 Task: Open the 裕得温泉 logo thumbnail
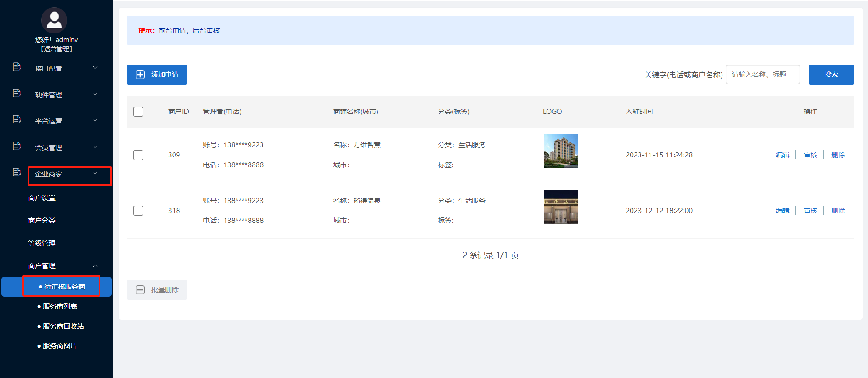click(x=561, y=207)
